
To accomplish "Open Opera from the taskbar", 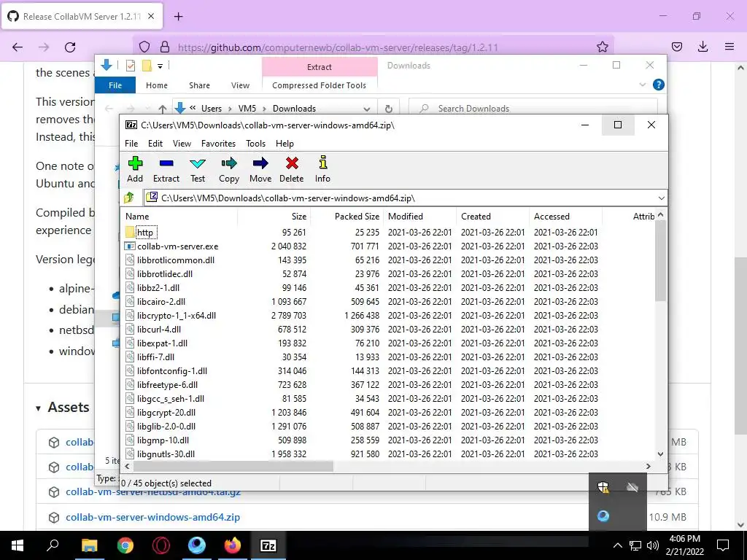I will click(x=161, y=545).
